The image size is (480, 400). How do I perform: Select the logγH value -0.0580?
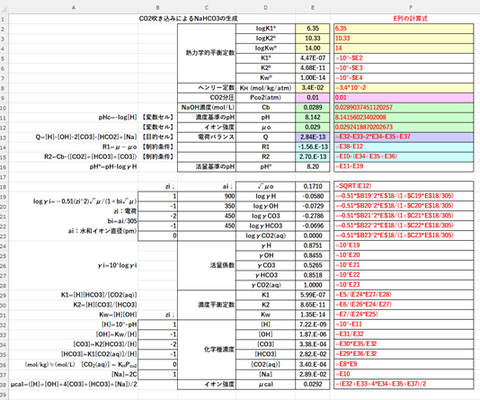pos(312,196)
